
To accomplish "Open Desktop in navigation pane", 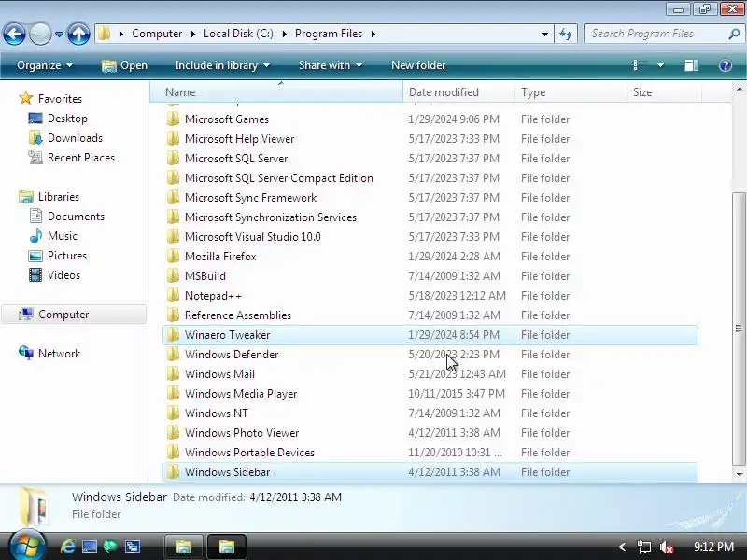I will pos(67,119).
